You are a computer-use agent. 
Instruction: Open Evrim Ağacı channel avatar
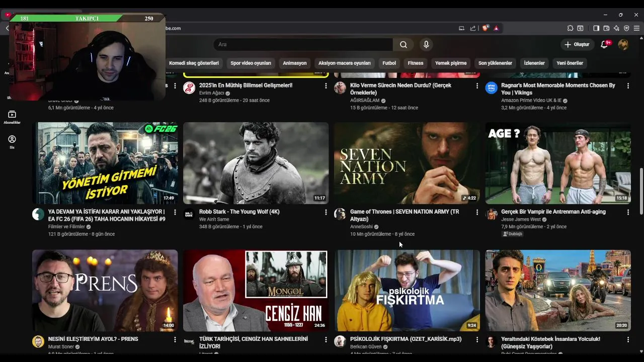click(189, 88)
